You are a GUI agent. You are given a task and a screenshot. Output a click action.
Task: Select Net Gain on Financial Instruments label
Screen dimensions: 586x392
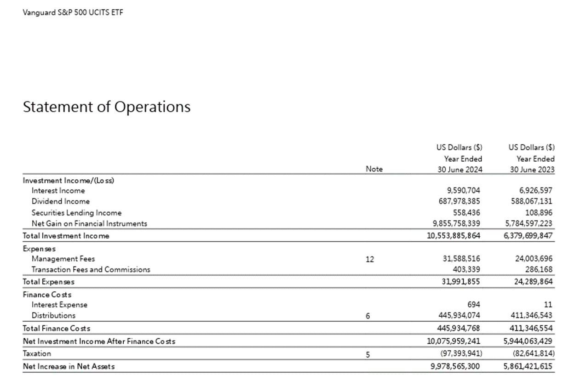(89, 224)
